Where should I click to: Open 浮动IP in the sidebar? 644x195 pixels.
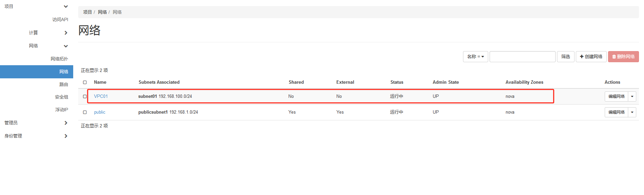pos(62,110)
